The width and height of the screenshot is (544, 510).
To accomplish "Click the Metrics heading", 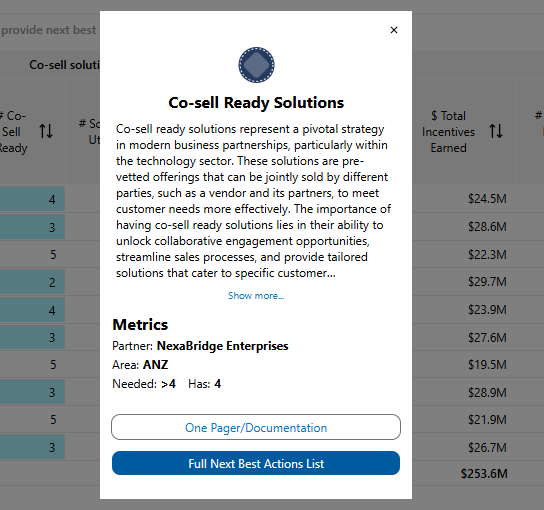I will tap(140, 325).
